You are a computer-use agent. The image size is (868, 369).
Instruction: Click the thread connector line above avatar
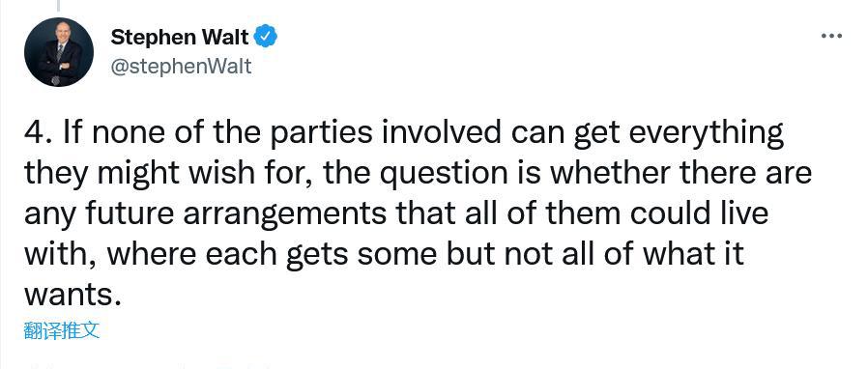[58, 6]
